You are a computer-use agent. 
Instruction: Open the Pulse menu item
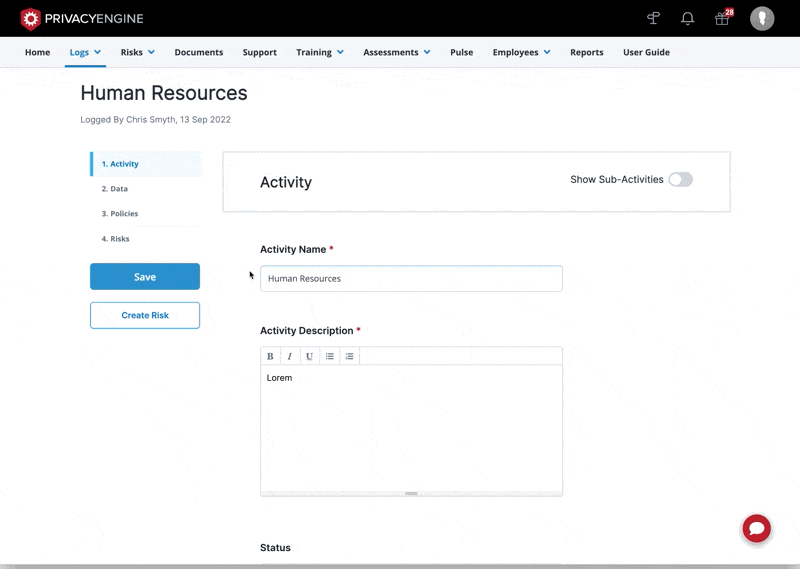point(462,52)
